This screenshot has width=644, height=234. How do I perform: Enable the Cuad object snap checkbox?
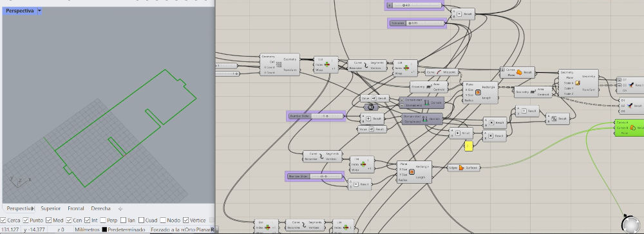141,220
